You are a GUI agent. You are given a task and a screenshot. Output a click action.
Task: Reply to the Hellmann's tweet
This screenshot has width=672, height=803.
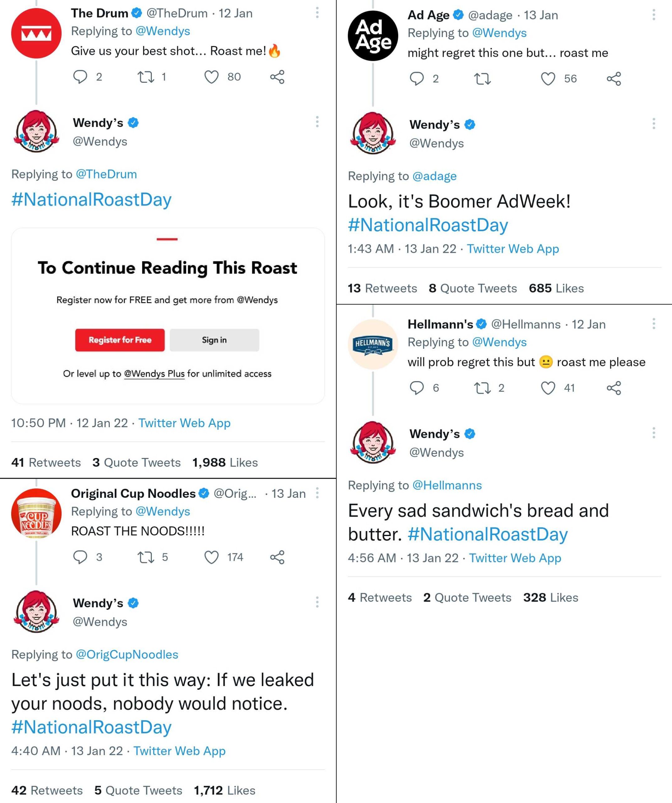tap(417, 388)
